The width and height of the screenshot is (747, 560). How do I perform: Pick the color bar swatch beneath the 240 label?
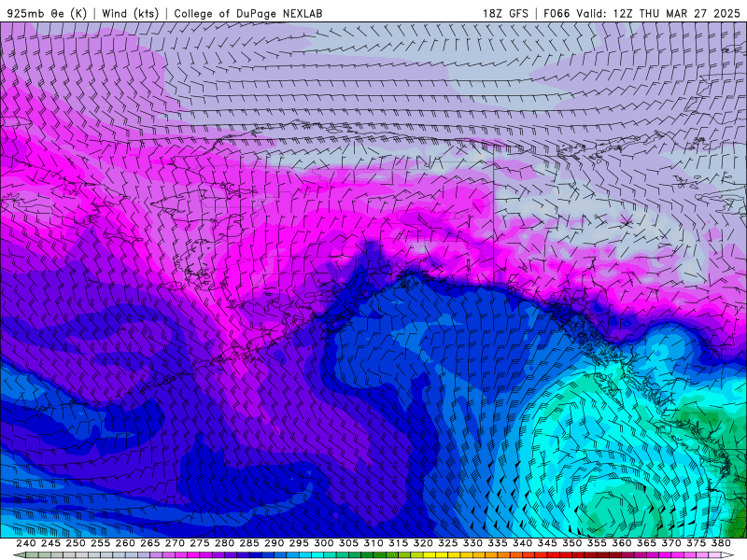click(x=32, y=555)
